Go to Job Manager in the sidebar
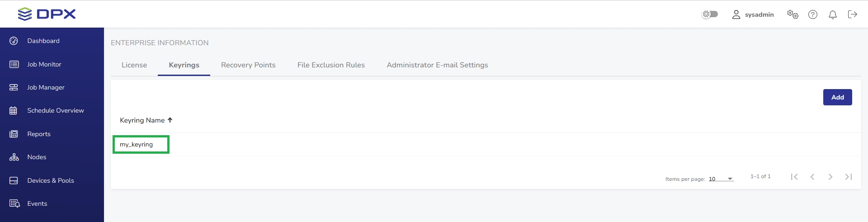This screenshot has width=868, height=222. click(x=46, y=87)
